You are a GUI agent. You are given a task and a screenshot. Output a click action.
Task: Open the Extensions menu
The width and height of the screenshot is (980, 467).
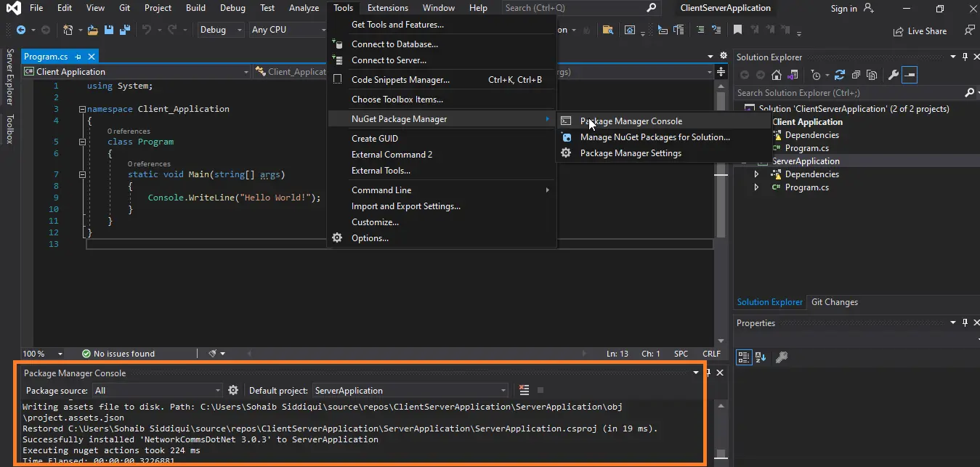click(387, 8)
